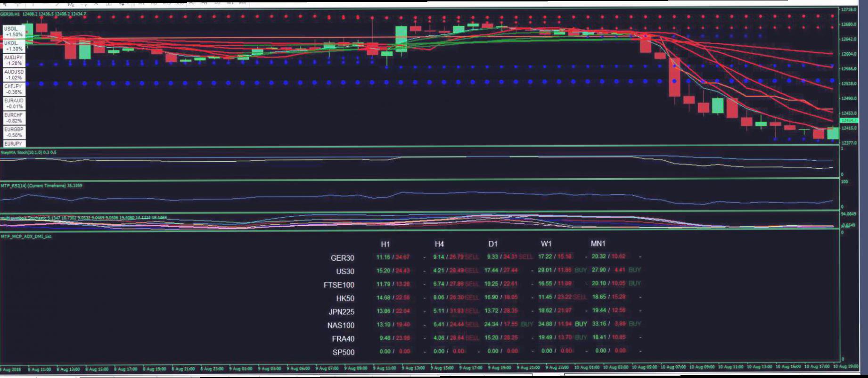
Task: Click the 10 Aug 01:00 time axis marker
Action: pyautogui.click(x=587, y=367)
